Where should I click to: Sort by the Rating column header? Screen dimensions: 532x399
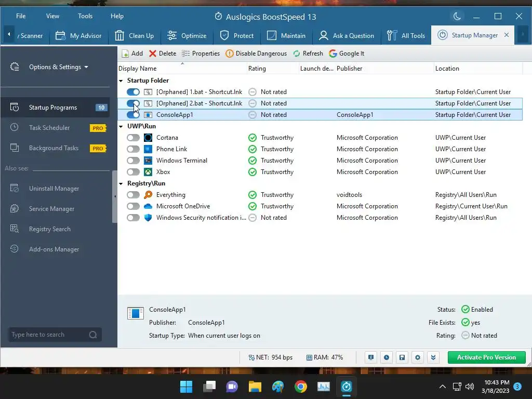[273, 69]
